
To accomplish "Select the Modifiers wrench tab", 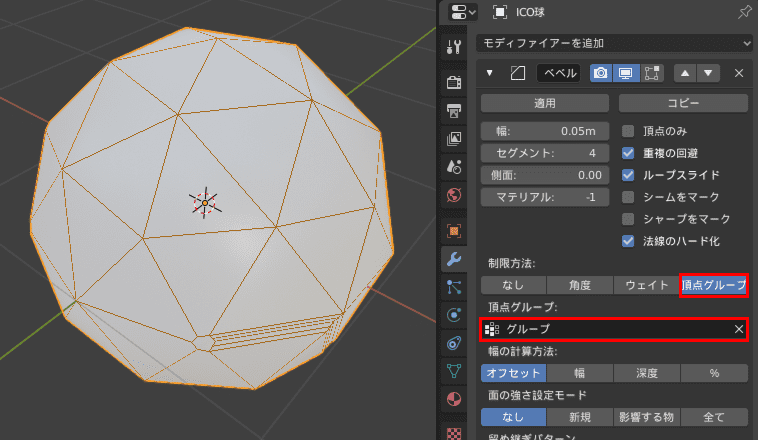I will tap(454, 259).
